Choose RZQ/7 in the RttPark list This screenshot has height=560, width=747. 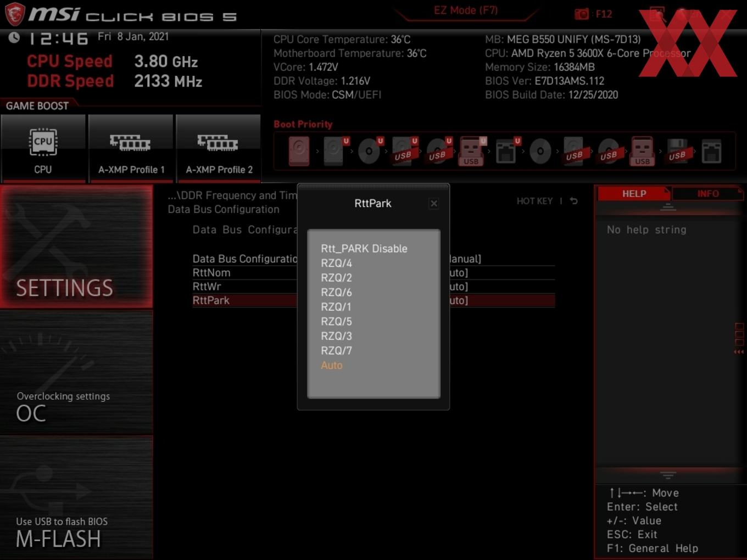[x=337, y=350]
